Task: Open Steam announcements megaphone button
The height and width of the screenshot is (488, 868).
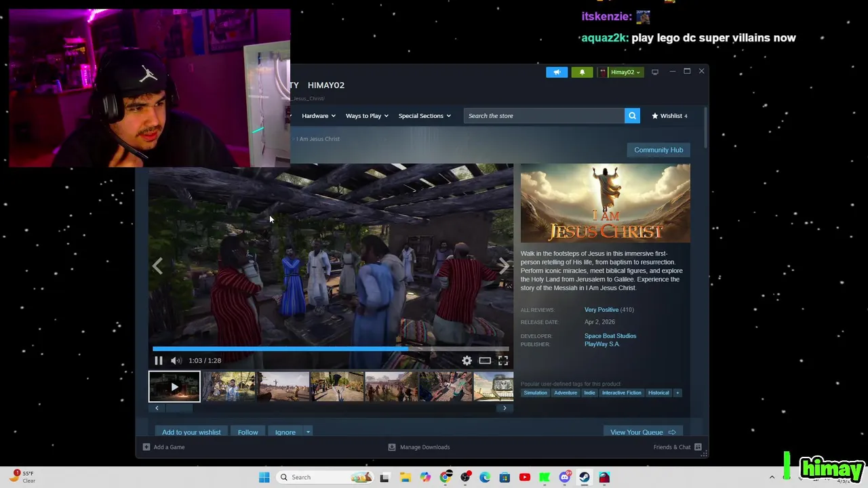Action: tap(557, 72)
